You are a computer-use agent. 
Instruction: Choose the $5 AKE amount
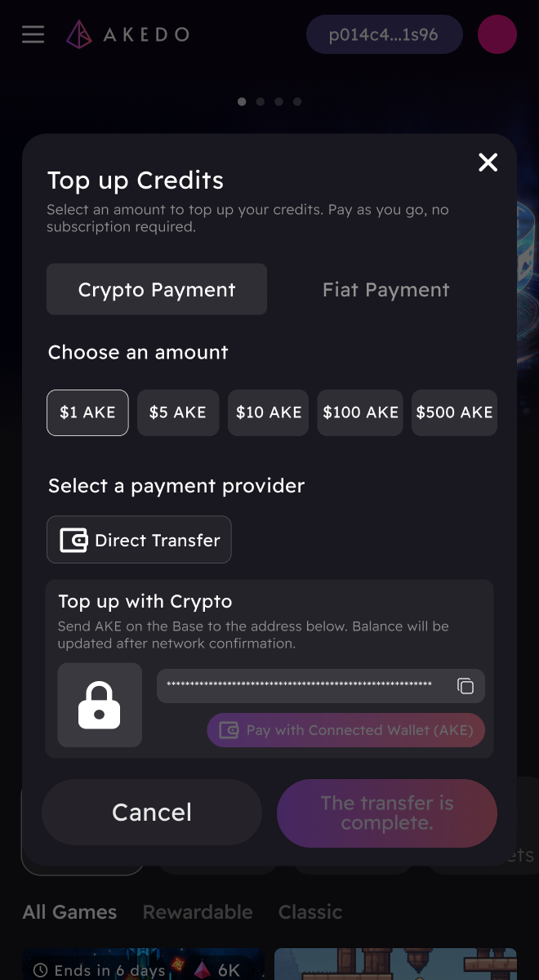[x=178, y=412]
